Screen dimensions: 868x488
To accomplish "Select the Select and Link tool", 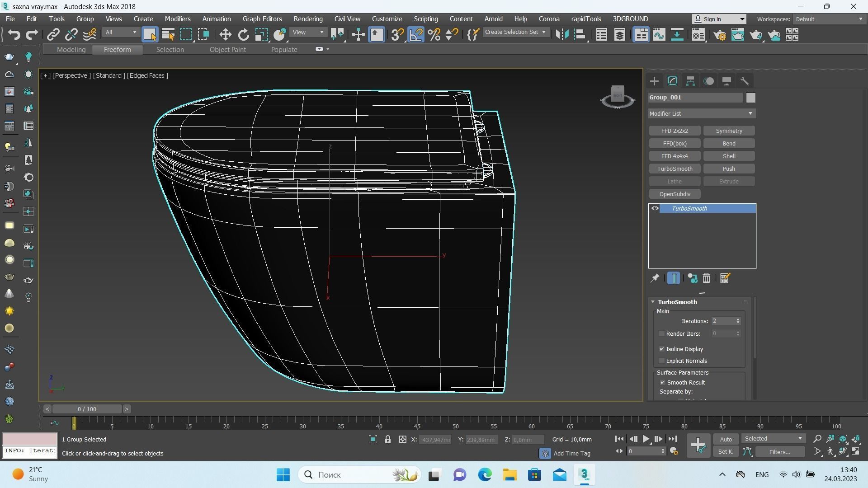I will (53, 35).
